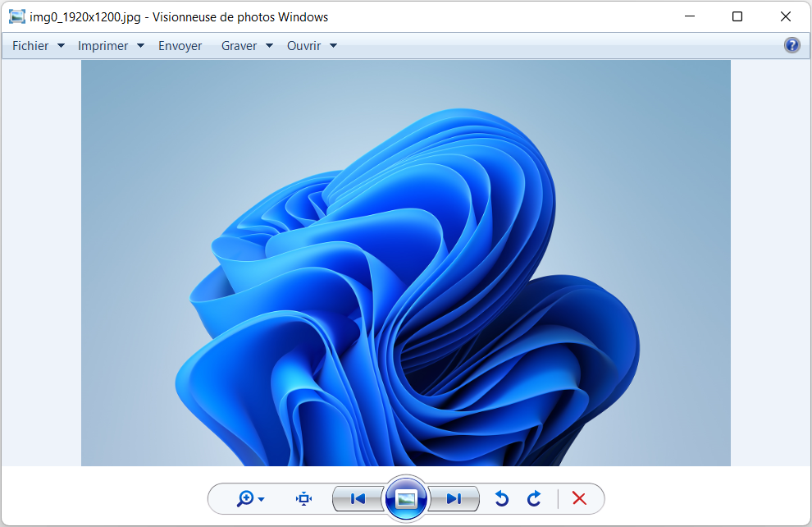Viewport: 812px width, 527px height.
Task: Open the Imprimer menu
Action: (103, 46)
